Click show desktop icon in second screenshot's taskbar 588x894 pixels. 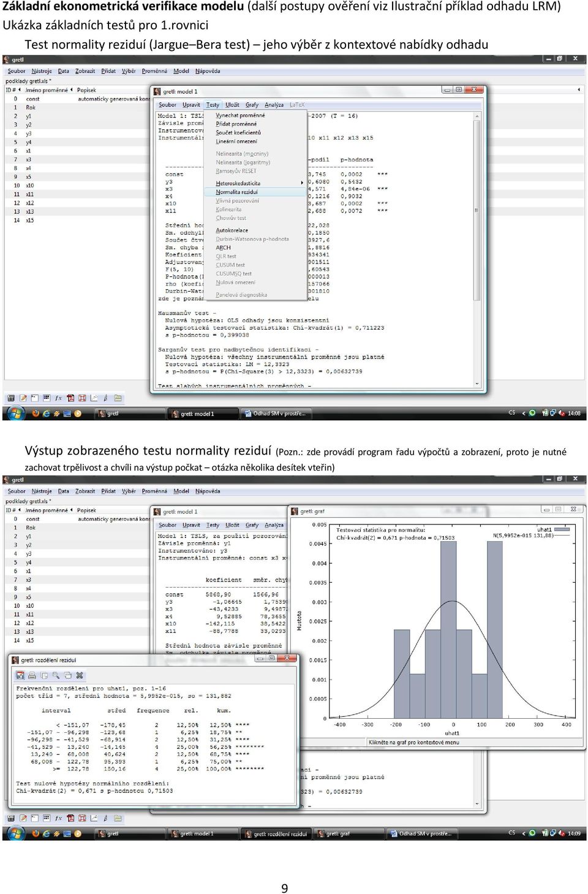click(67, 834)
